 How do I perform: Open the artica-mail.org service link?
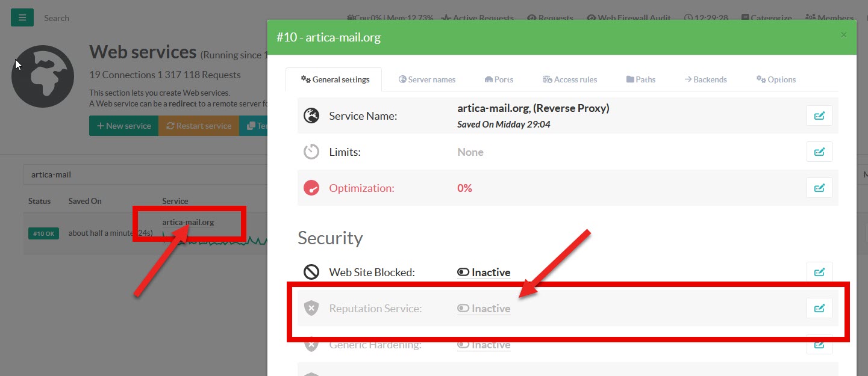(188, 222)
